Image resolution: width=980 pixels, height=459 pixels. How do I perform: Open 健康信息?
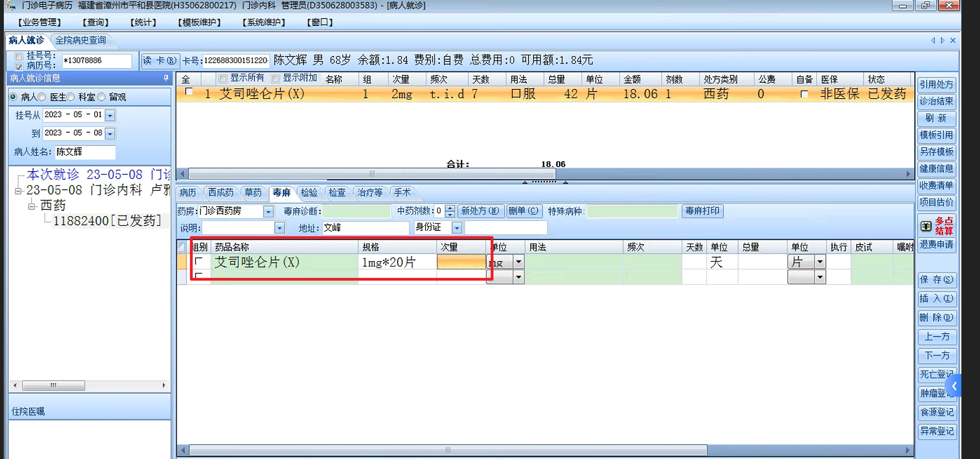[x=937, y=169]
